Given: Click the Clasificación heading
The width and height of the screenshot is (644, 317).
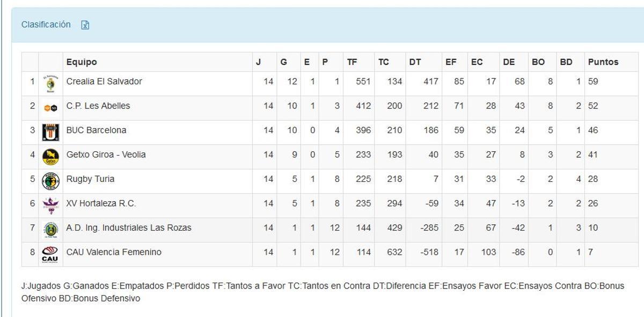Looking at the screenshot, I should pyautogui.click(x=45, y=25).
